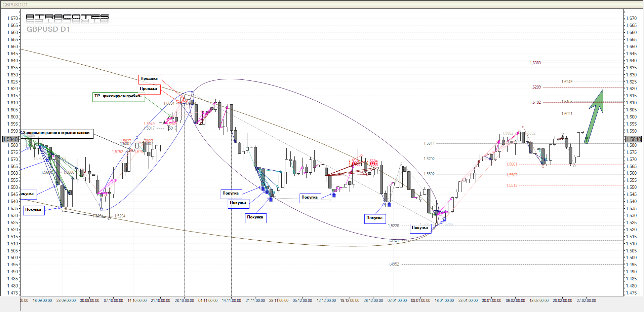Click the 04.11:00.00 date on the time axis

click(208, 301)
